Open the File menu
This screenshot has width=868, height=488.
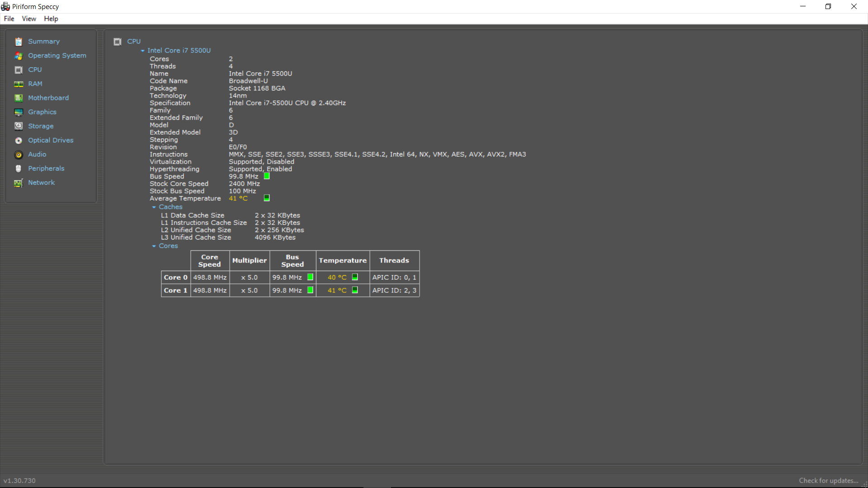(9, 19)
